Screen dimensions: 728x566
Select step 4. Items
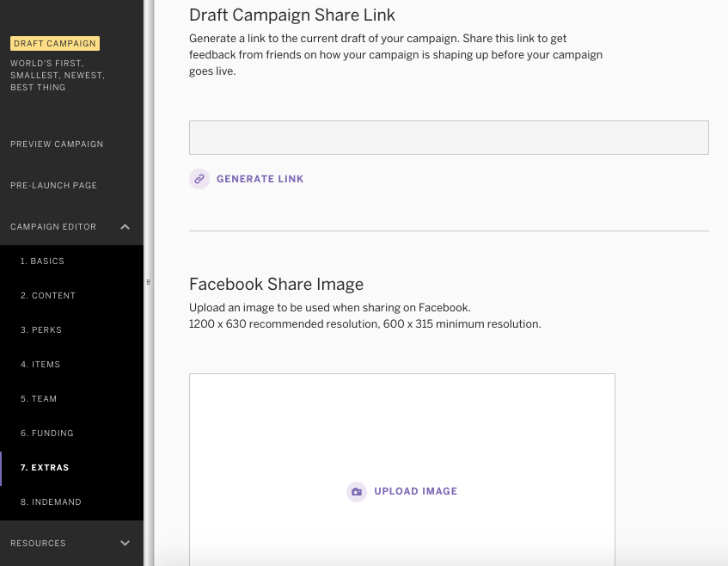pos(40,365)
